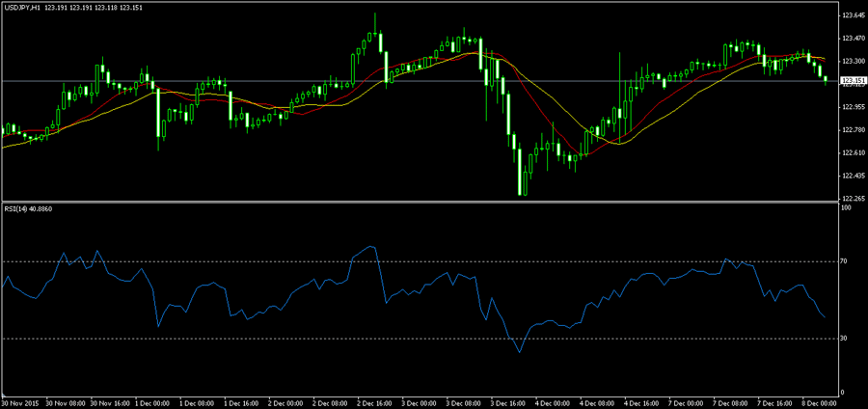This screenshot has width=868, height=409.
Task: Click the 122.780 price scale value
Action: [x=852, y=130]
